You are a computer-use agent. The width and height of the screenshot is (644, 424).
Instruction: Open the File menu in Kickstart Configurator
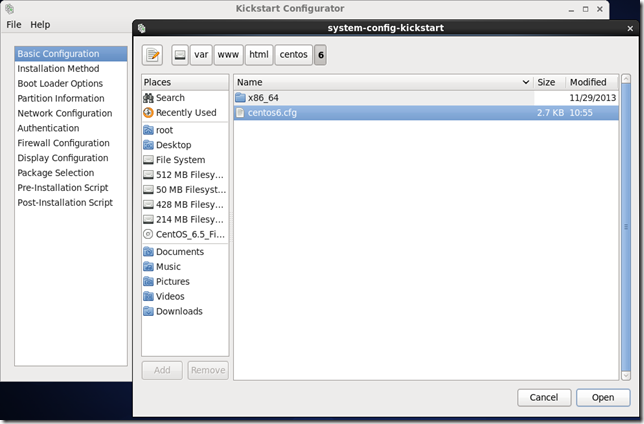point(14,25)
